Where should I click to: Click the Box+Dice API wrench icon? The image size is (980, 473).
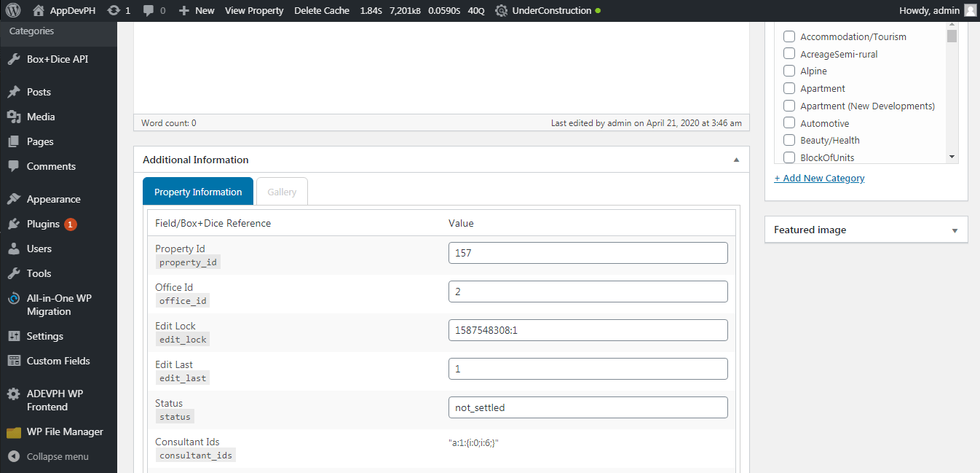pos(14,59)
